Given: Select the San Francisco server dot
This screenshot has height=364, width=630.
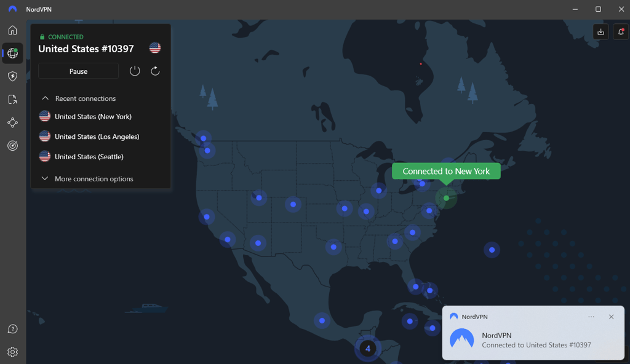Looking at the screenshot, I should pyautogui.click(x=207, y=217).
